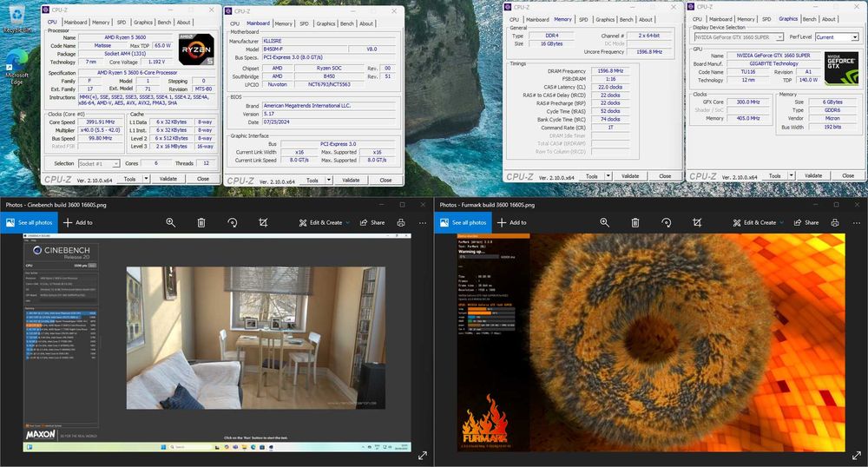Open the Recycle Bin desktop icon

tap(17, 19)
